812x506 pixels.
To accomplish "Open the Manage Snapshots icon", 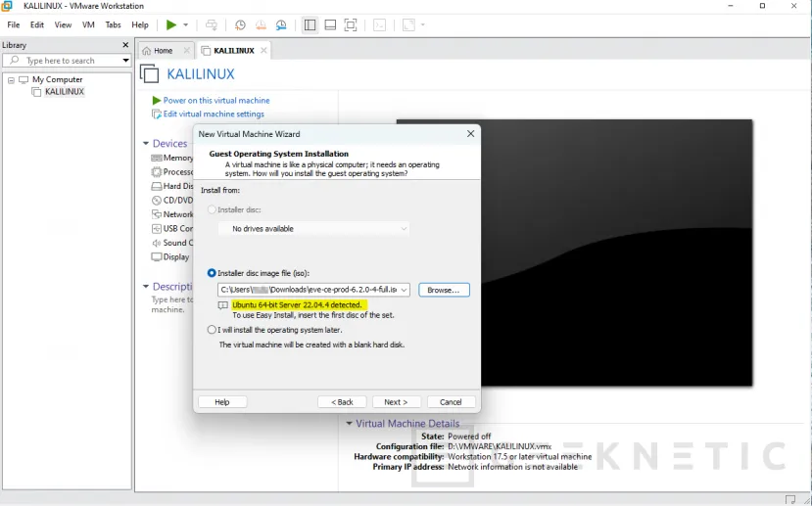I will click(x=281, y=24).
